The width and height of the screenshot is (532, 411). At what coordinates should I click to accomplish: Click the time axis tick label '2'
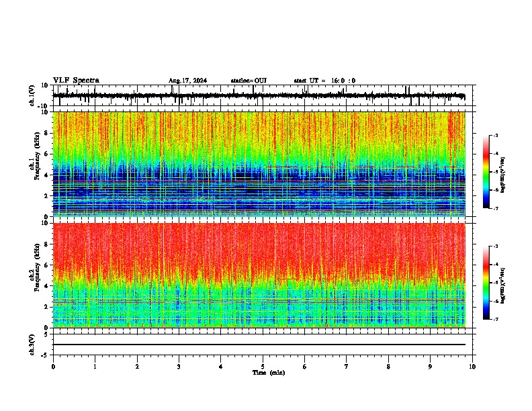(x=137, y=367)
